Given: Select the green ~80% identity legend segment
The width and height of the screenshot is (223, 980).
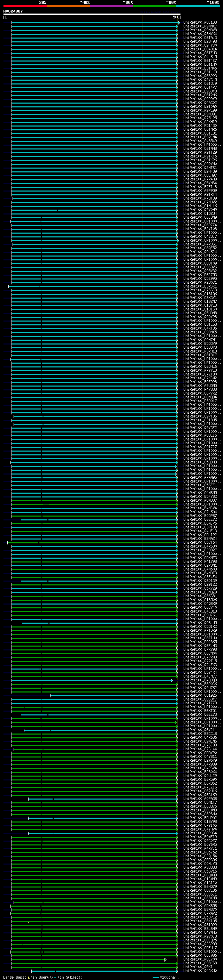Looking at the screenshot, I should point(155,7).
